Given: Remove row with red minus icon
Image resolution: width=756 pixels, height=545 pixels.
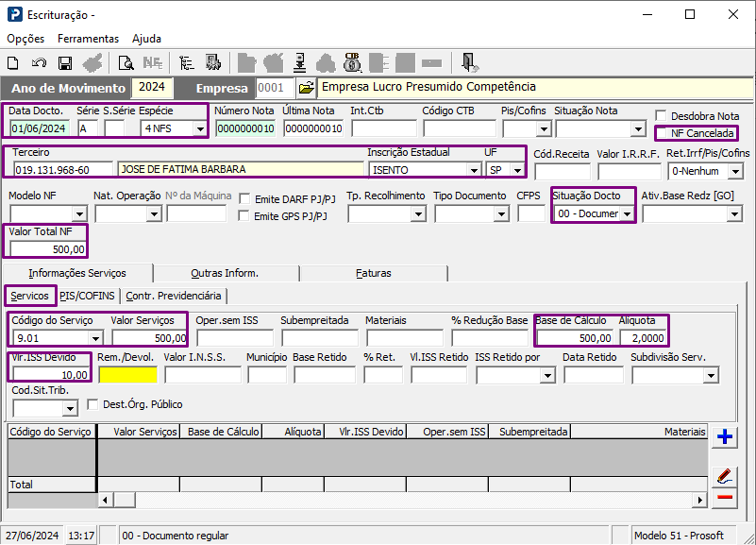Looking at the screenshot, I should 725,498.
